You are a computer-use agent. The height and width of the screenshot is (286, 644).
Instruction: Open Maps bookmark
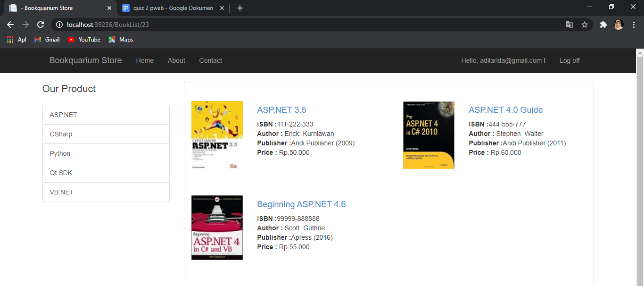121,40
